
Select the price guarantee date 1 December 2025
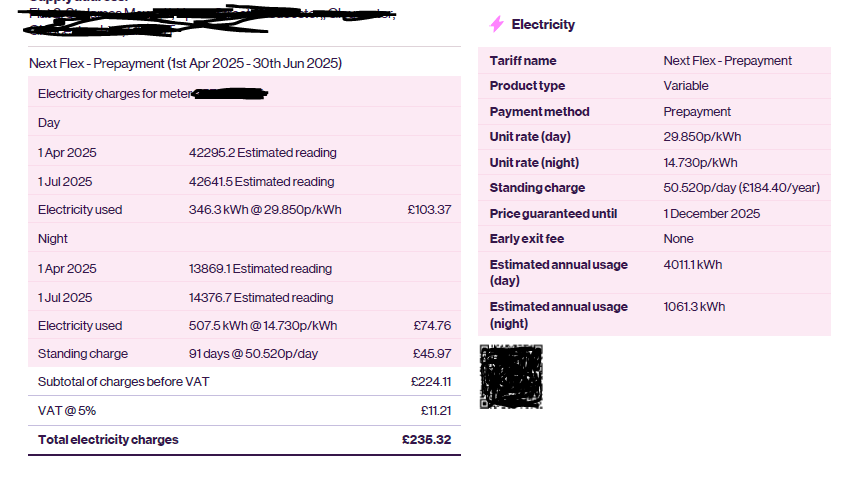coord(711,214)
